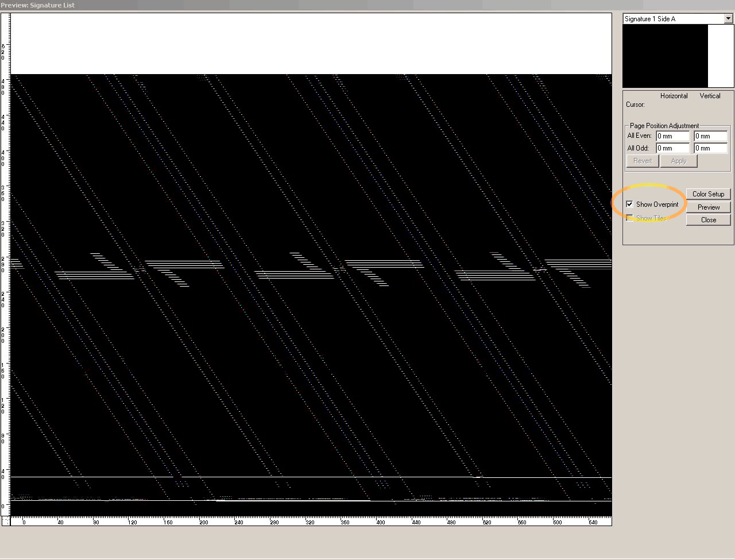Click the All Even: label

[x=639, y=136]
